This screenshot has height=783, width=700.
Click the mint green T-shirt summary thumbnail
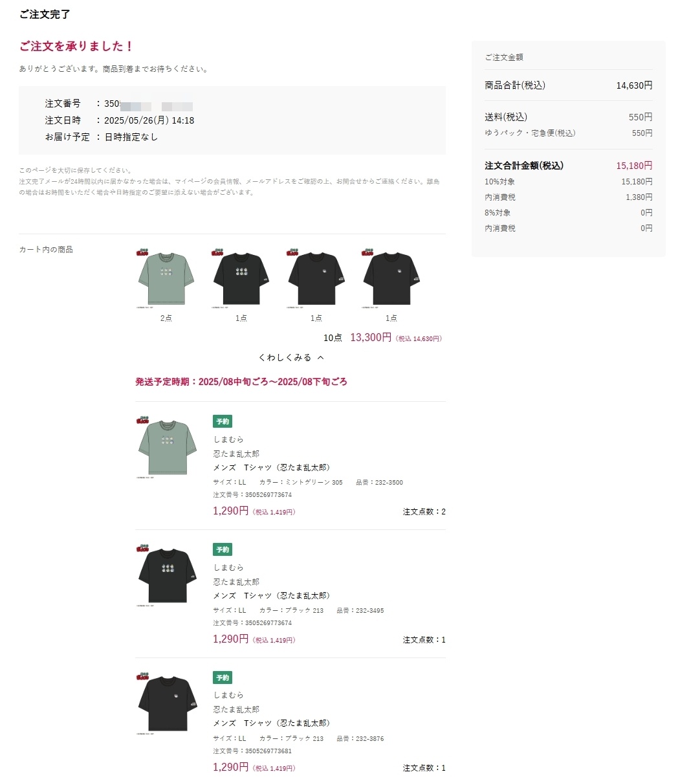tap(166, 278)
